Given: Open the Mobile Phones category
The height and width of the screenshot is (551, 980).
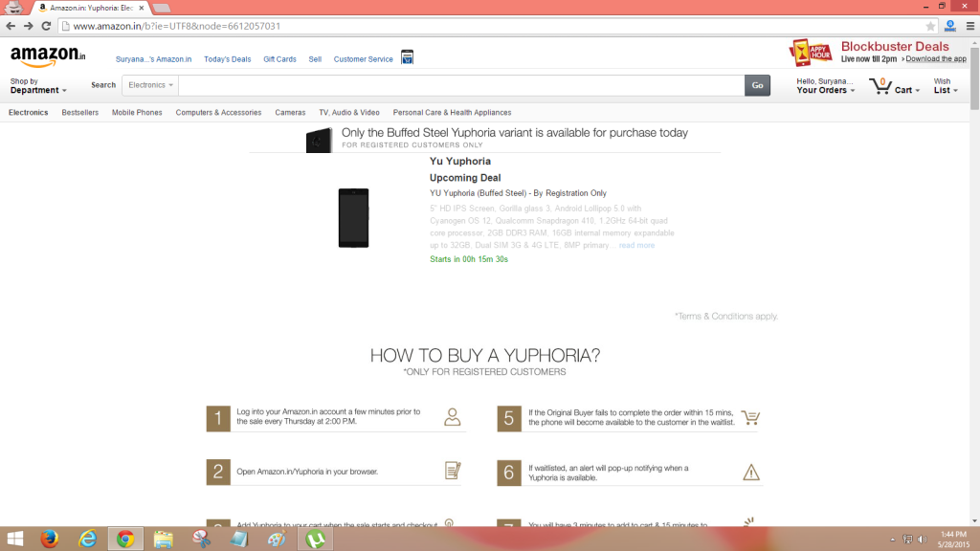Looking at the screenshot, I should pyautogui.click(x=137, y=113).
